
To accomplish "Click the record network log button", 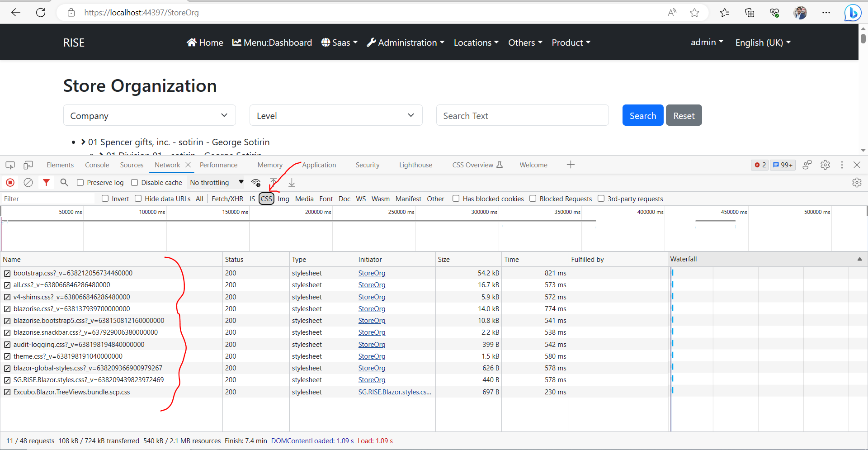I will point(10,183).
